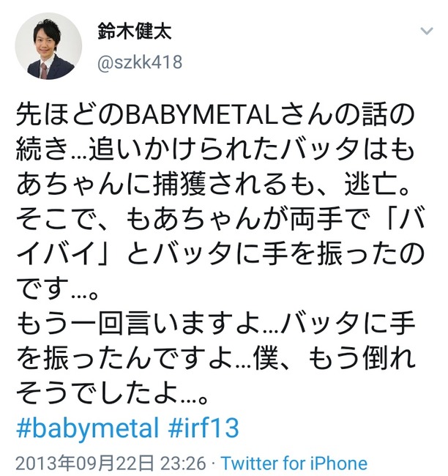Click the tweet line starting with 続き…追いかけられた
Screen dimensions: 448x476
[215, 149]
